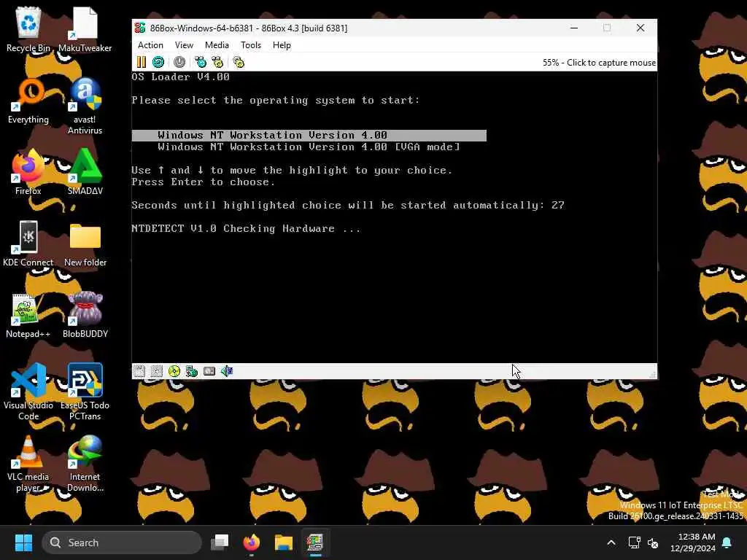Select the avast! Antivirus desktop shortcut
The height and width of the screenshot is (560, 747).
(x=85, y=106)
